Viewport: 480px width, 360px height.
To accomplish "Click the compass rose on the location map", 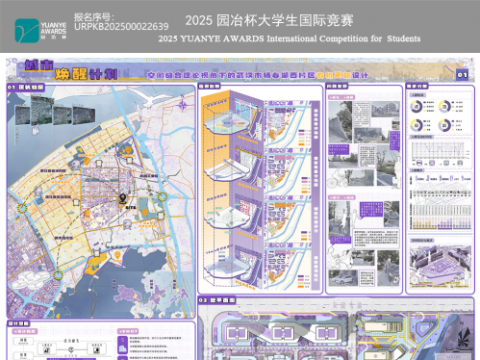I will [x=182, y=104].
